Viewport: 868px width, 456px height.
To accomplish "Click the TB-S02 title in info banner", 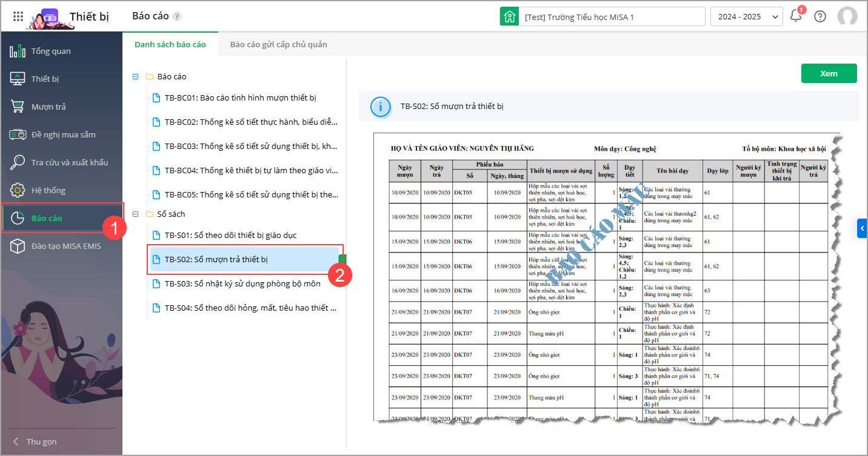I will click(x=452, y=107).
